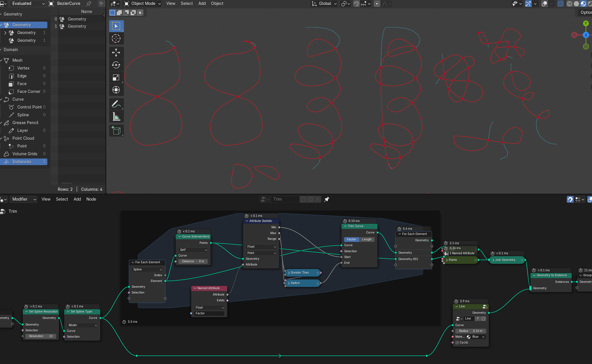The image size is (592, 364).
Task: Click the fake user shield for Trim
Action: tap(303, 199)
